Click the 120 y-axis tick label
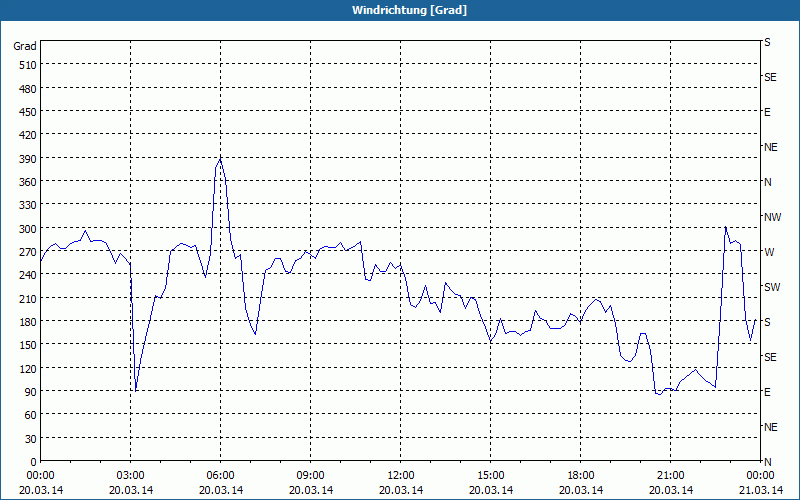Viewport: 800px width, 500px height. 28,368
